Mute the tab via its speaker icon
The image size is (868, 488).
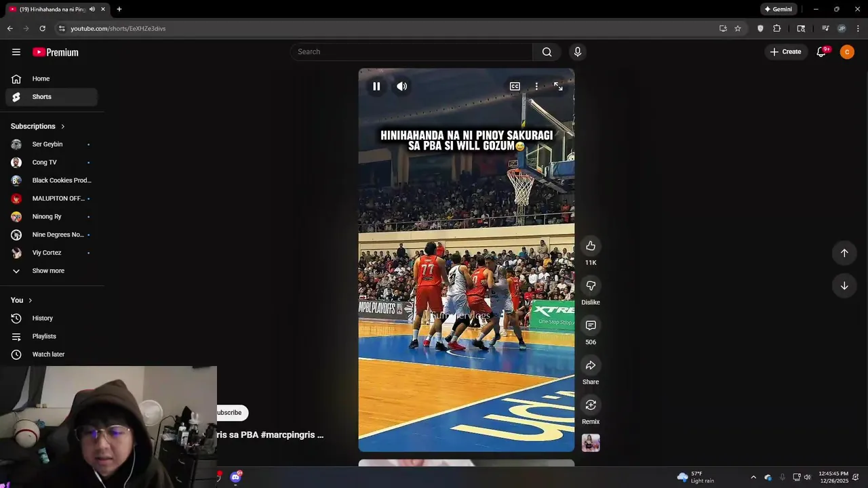tap(92, 9)
